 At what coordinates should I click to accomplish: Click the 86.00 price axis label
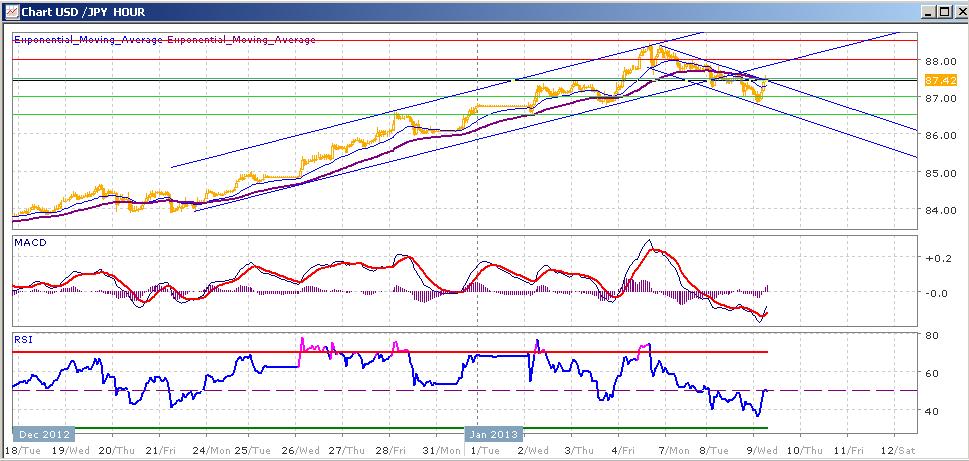coord(942,135)
